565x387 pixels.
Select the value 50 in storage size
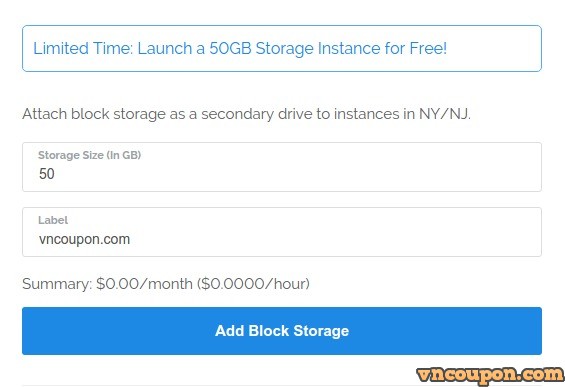tap(47, 174)
